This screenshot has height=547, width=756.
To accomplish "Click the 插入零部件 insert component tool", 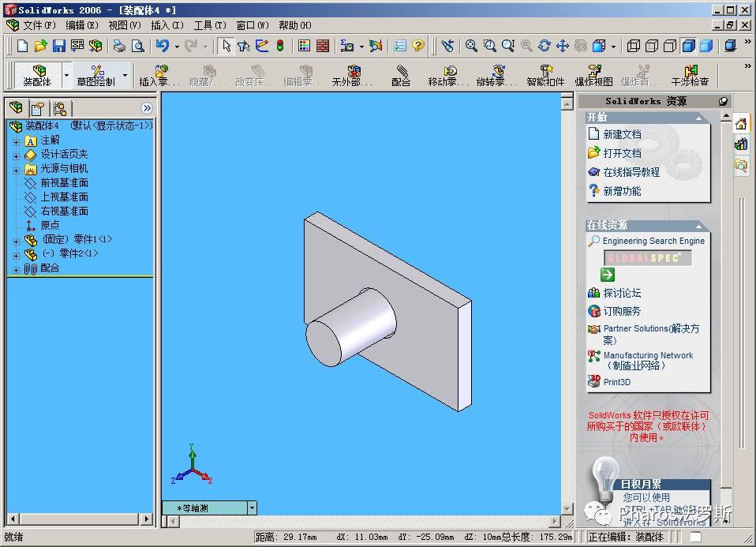I will [x=159, y=75].
